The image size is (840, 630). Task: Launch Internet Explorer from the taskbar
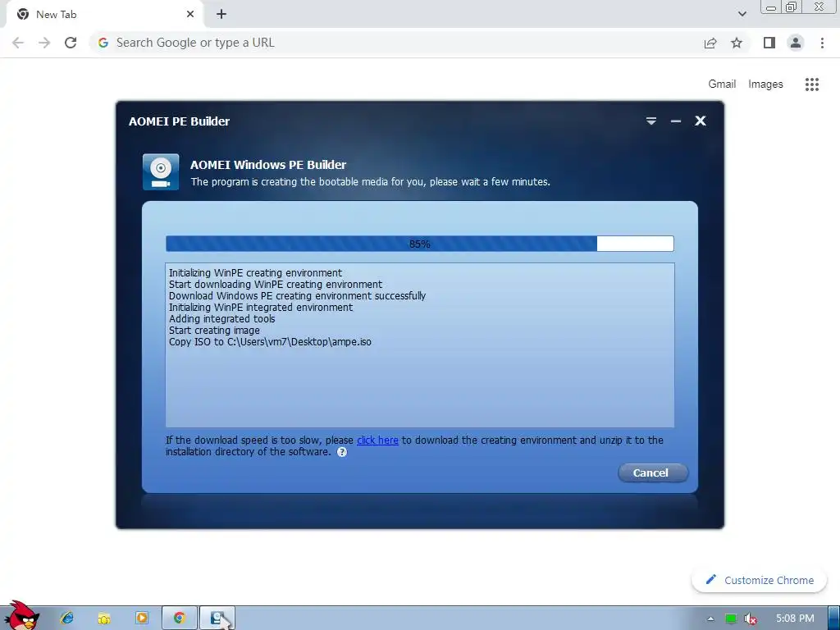[67, 619]
